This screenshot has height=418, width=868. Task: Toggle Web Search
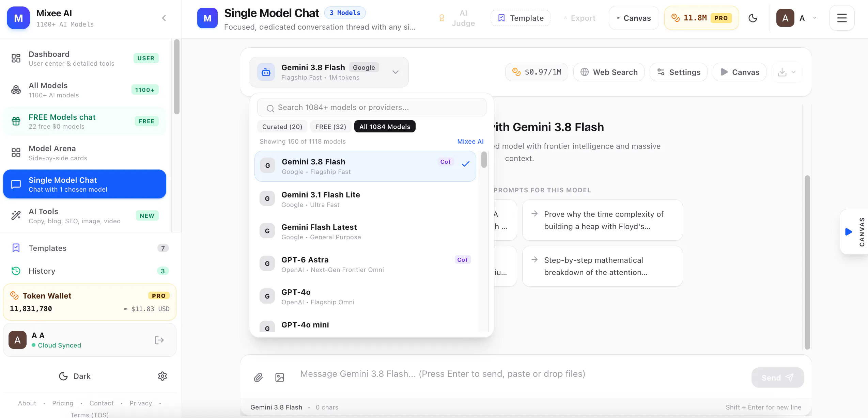click(609, 72)
